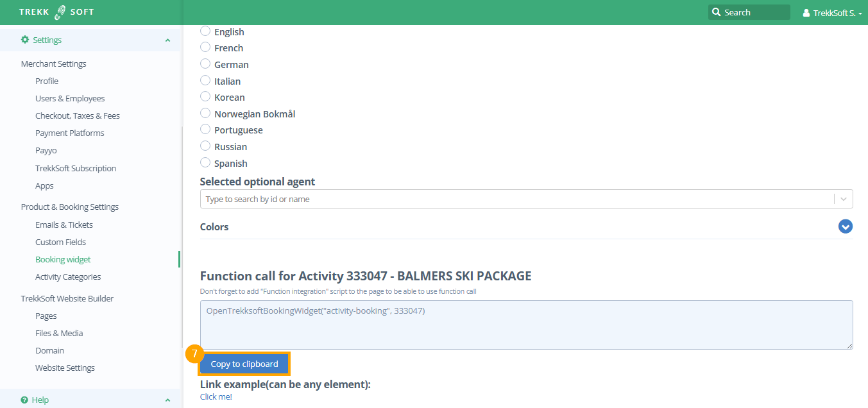Collapse the Settings sidebar section
The width and height of the screenshot is (868, 408).
[167, 40]
